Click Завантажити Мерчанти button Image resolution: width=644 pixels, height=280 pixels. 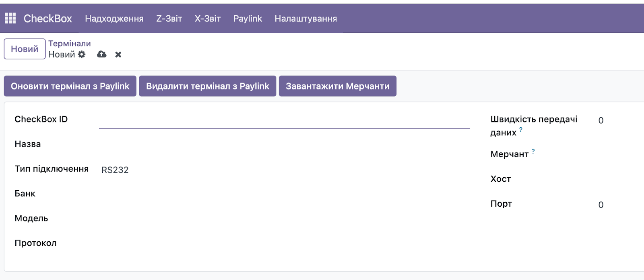[337, 86]
